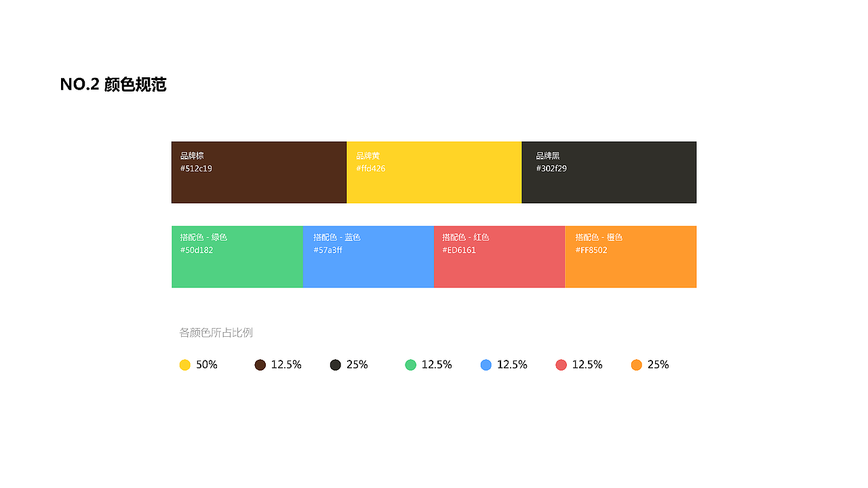Select the orange #FF8502 accent swatch
Image resolution: width=868 pixels, height=488 pixels.
(x=631, y=257)
